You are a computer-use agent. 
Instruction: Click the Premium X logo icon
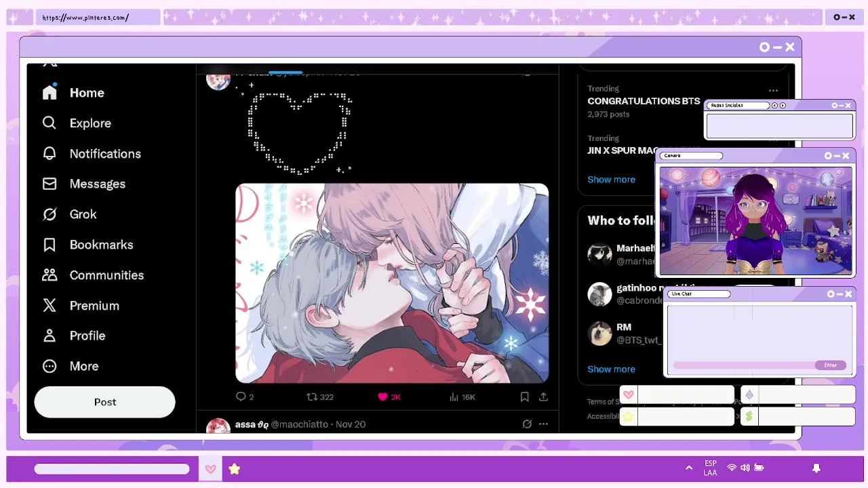coord(50,305)
